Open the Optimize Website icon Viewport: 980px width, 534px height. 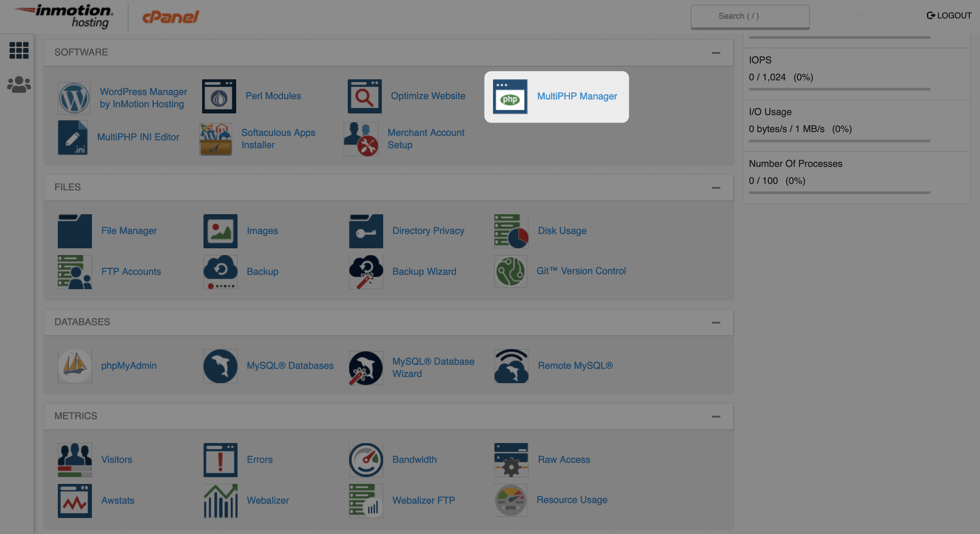coord(364,96)
